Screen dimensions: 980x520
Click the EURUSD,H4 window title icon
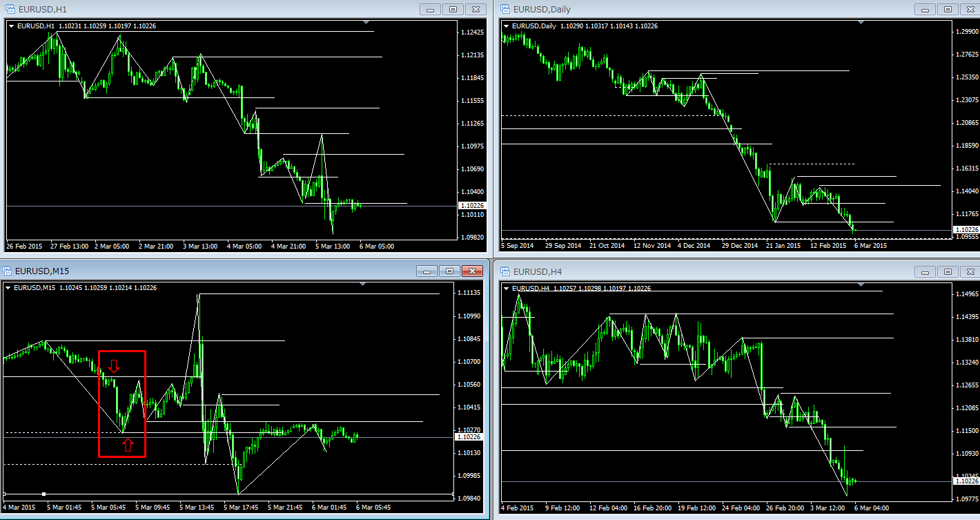[x=504, y=271]
